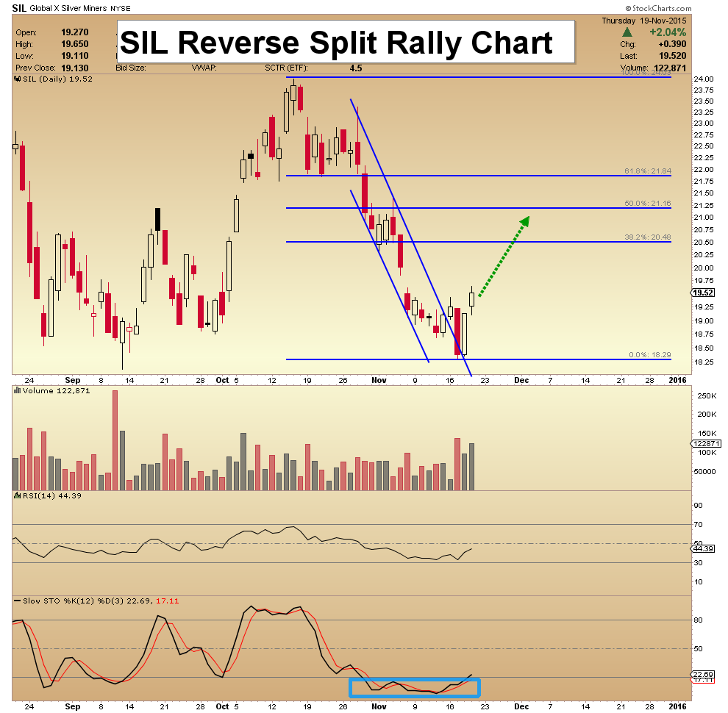Image resolution: width=728 pixels, height=713 pixels.
Task: Click the tallest volume bar in September
Action: 115,440
